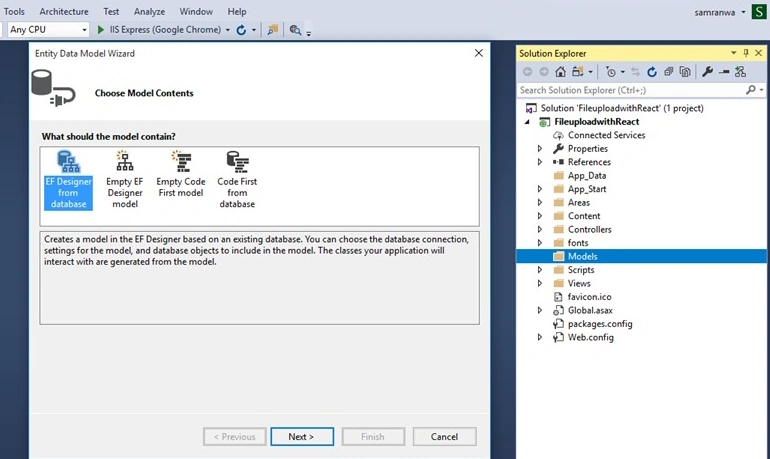Close the Entity Data Model Wizard dialog

(x=479, y=53)
